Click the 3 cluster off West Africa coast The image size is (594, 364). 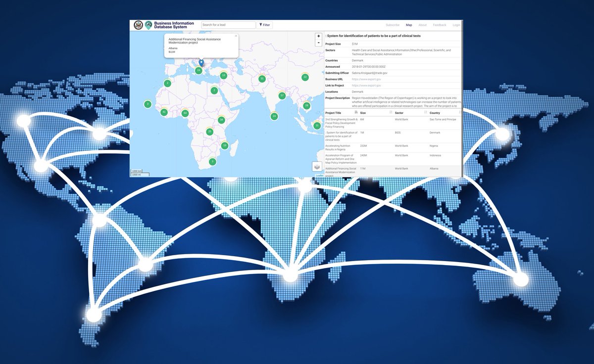pyautogui.click(x=148, y=104)
